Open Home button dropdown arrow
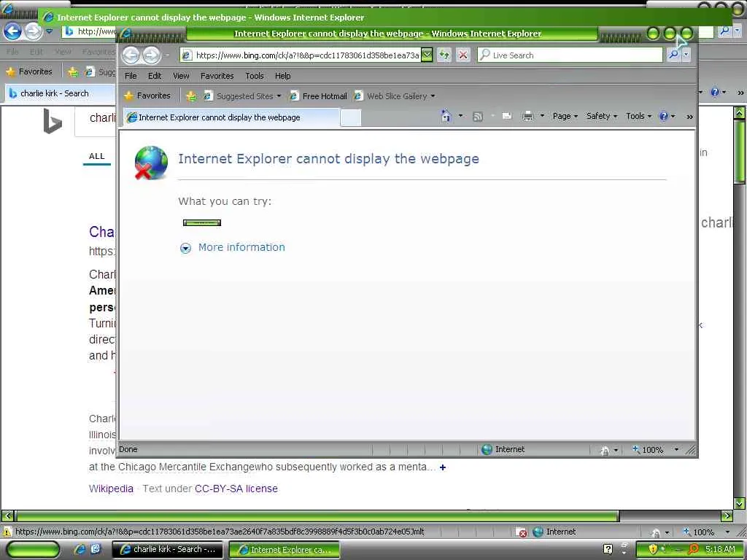 pos(460,116)
